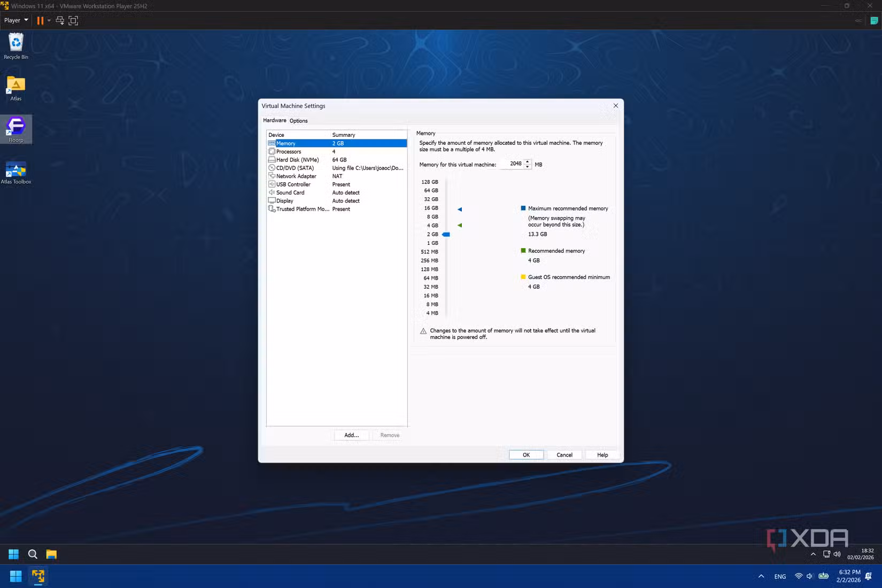Switch the ENG input language indicator
The image size is (882, 588).
[x=780, y=577]
